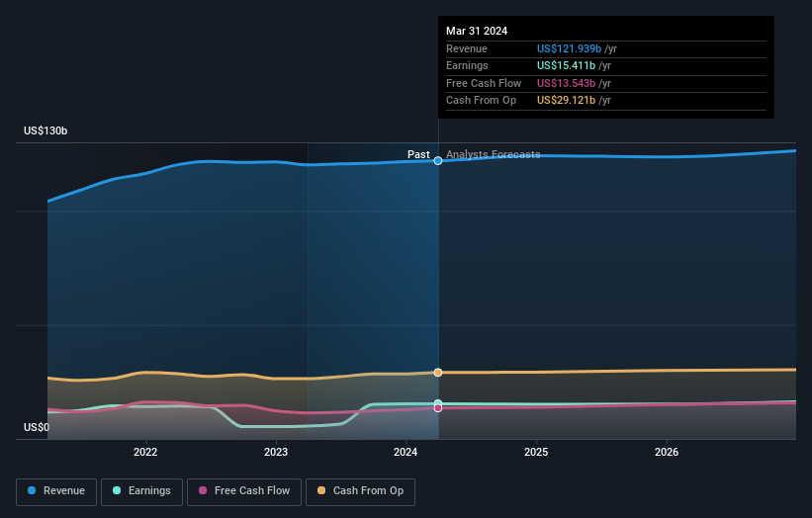Select the 2024 x-axis label
The height and width of the screenshot is (518, 812).
pyautogui.click(x=406, y=452)
